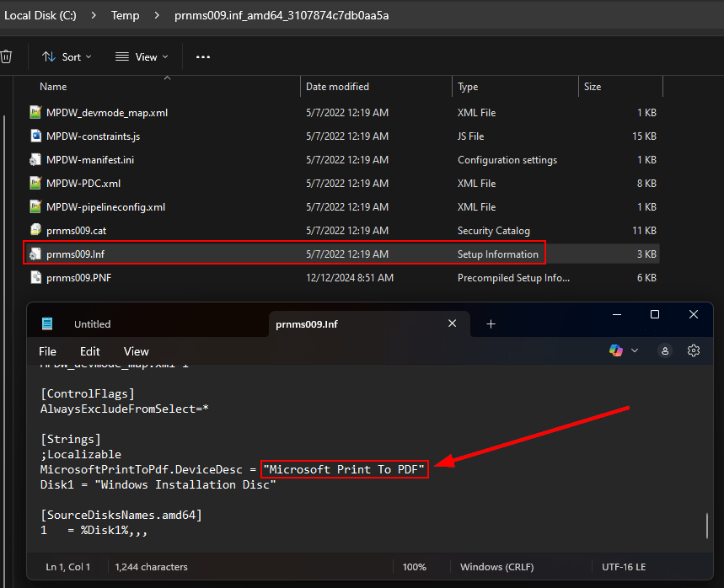
Task: Maximize the Notepad window
Action: 655,314
